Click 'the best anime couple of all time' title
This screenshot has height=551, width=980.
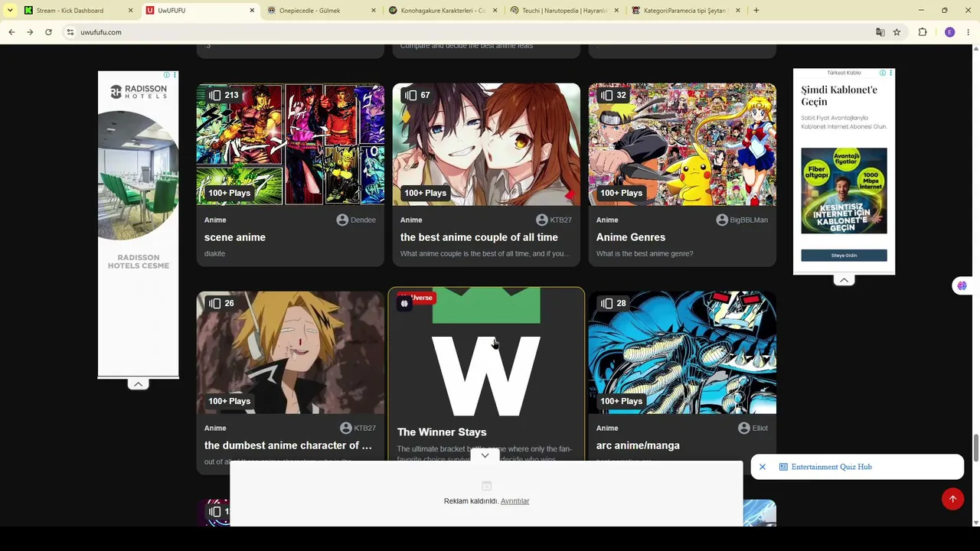479,237
